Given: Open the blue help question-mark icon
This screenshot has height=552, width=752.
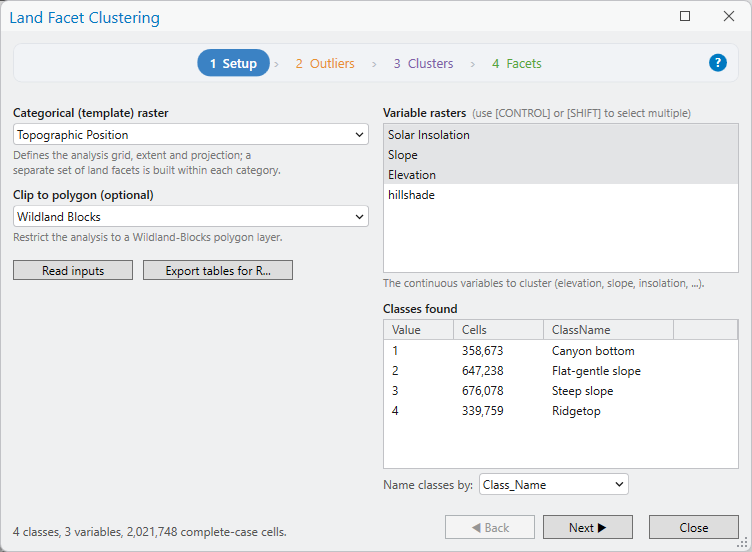Looking at the screenshot, I should click(717, 63).
